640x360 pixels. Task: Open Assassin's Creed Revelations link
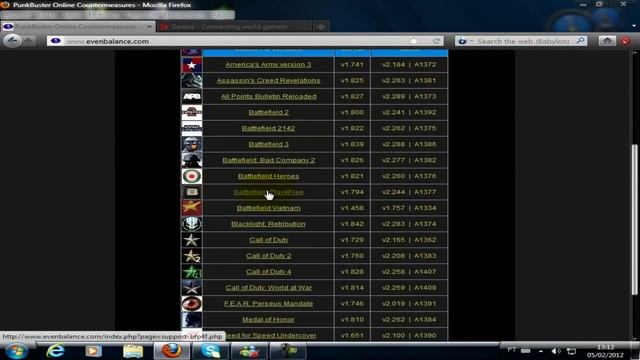(x=268, y=80)
